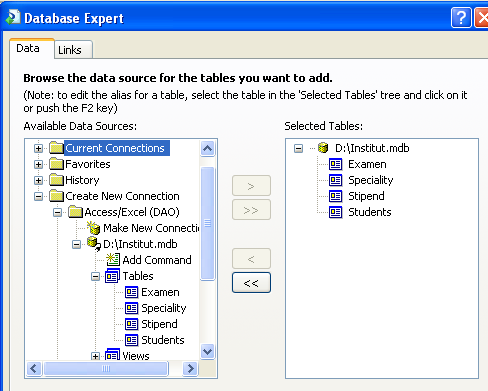The image size is (488, 391).
Task: Click the vertical scrollbar down arrow
Action: point(207,351)
